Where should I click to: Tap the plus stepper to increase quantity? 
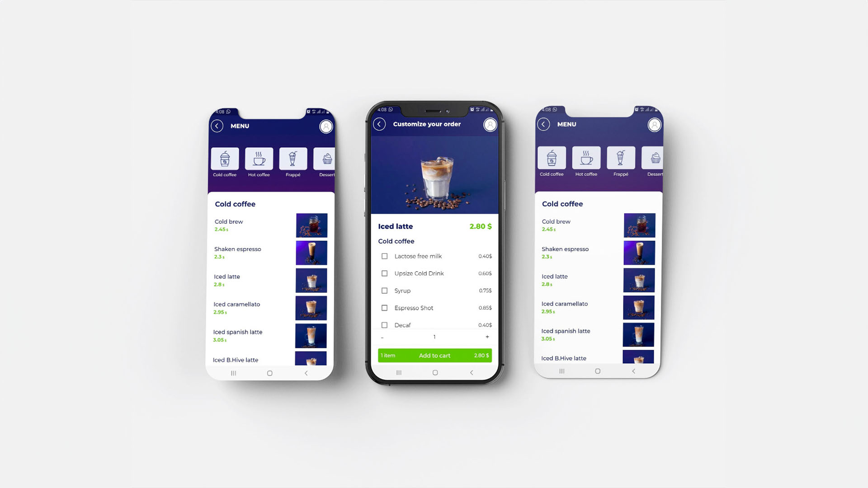click(487, 337)
